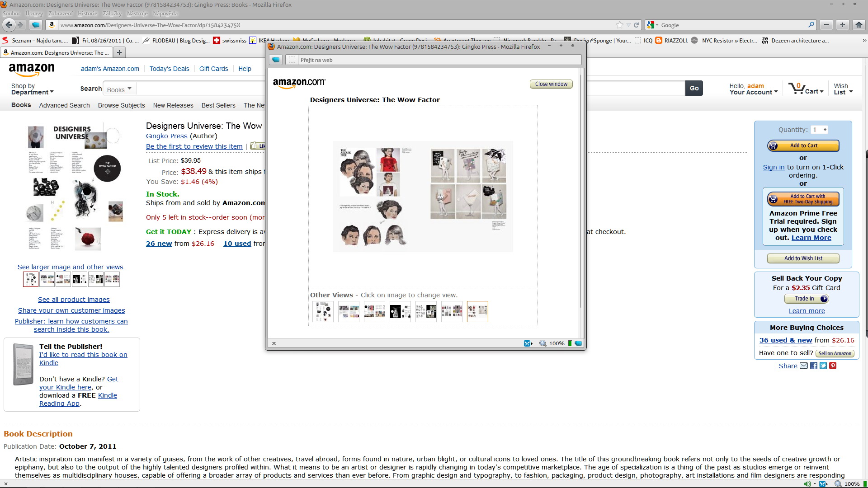868x488 pixels.
Task: Open the Dezeen architecture bookmark
Action: click(795, 40)
